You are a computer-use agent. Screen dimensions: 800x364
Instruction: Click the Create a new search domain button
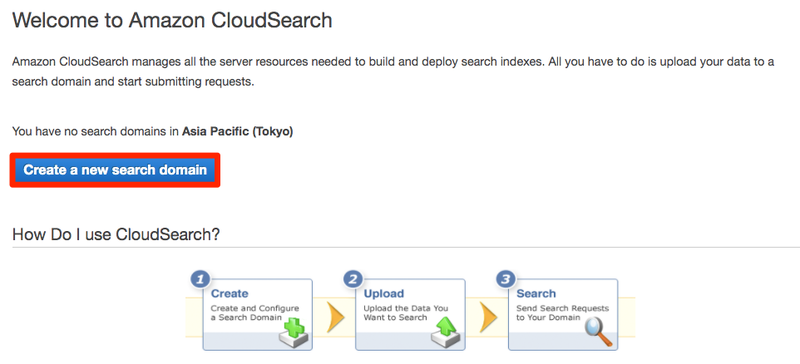click(115, 170)
